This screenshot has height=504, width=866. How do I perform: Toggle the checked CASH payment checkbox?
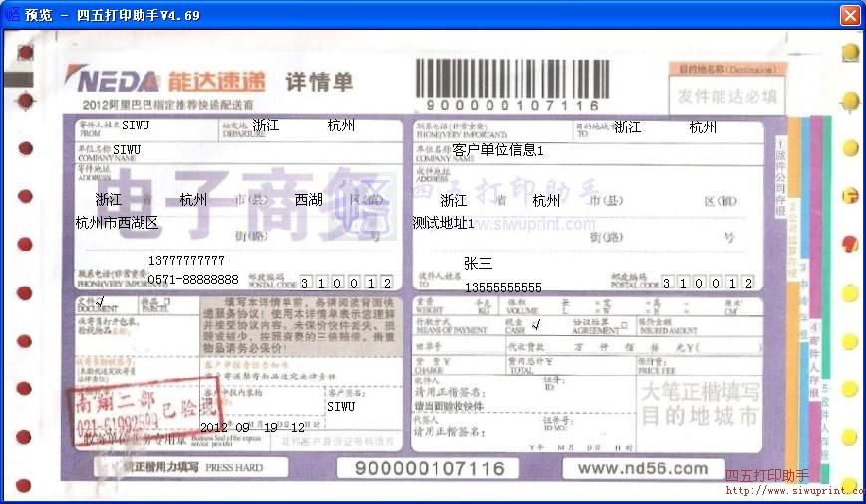[x=535, y=325]
